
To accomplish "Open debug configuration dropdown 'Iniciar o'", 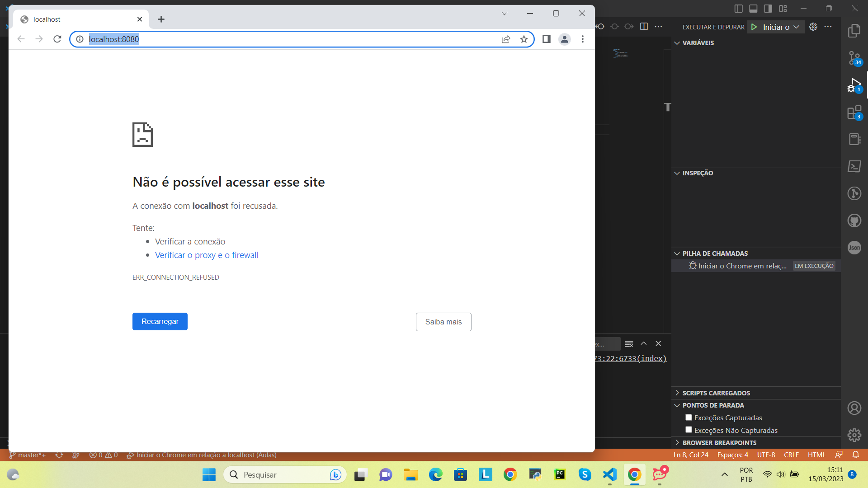I will tap(781, 27).
